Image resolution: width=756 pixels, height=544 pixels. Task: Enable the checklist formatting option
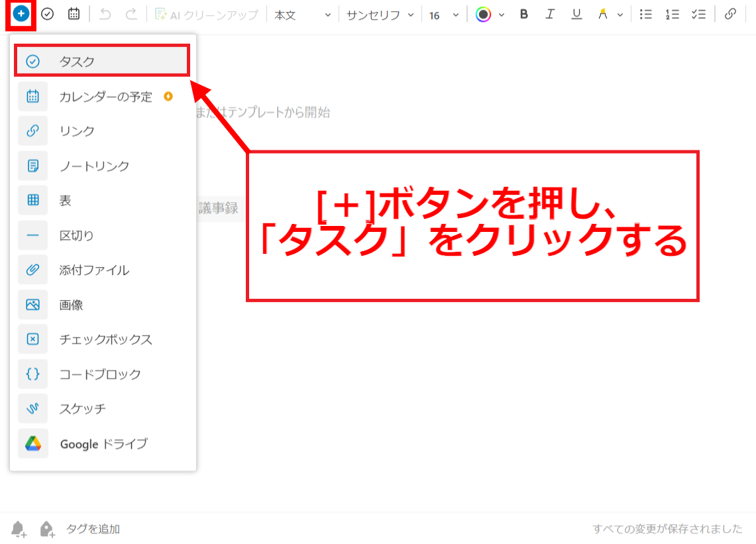(698, 14)
